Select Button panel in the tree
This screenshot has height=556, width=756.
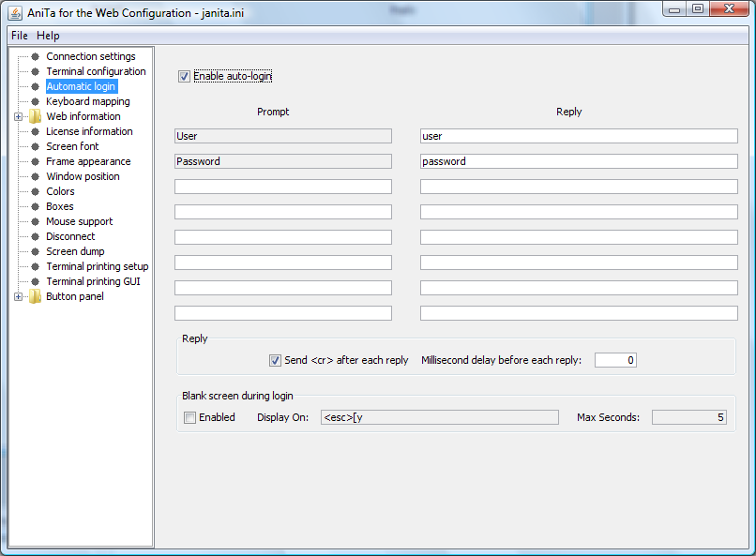coord(75,297)
